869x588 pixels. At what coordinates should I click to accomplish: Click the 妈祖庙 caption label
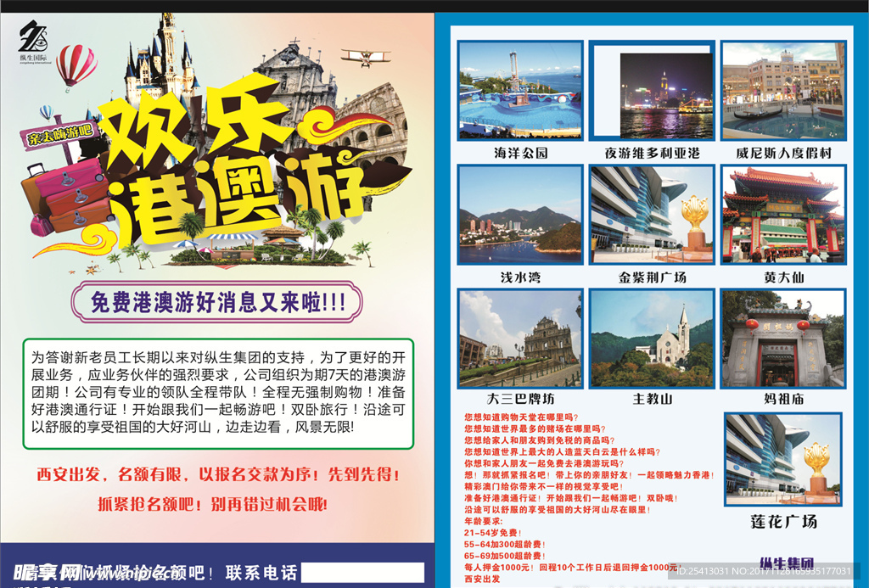[x=783, y=400]
